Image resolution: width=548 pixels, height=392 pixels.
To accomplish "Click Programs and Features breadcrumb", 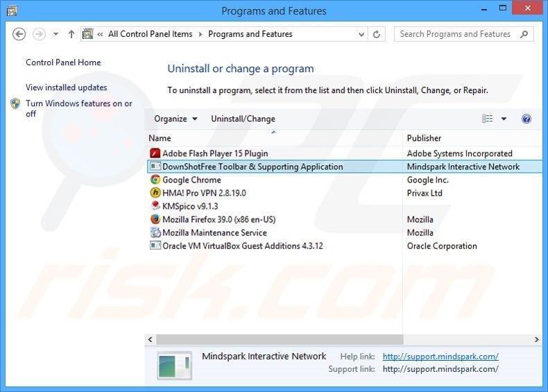I will click(x=250, y=34).
